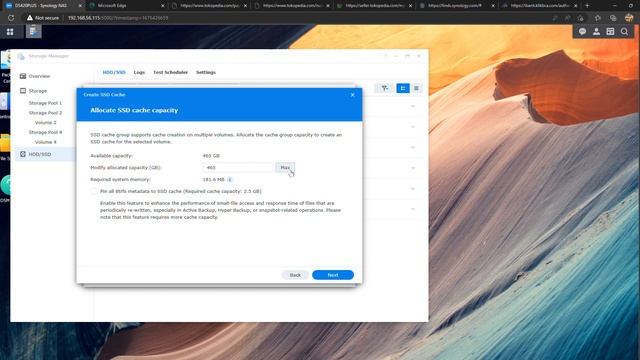640x360 pixels.
Task: Select the finds.synology.com browser tab
Action: tap(455, 6)
